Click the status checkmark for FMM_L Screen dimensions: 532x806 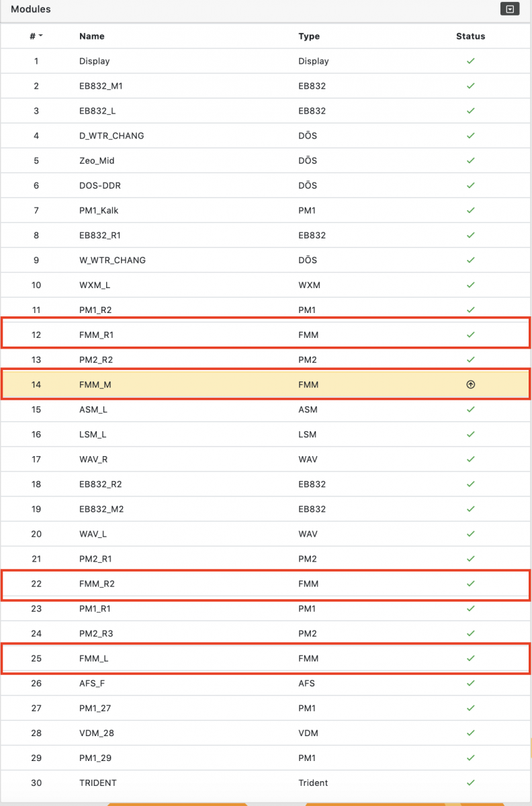point(470,658)
